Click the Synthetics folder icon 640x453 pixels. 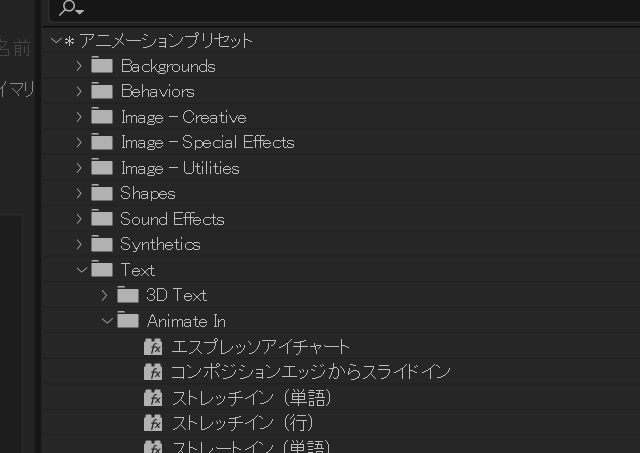(x=102, y=244)
